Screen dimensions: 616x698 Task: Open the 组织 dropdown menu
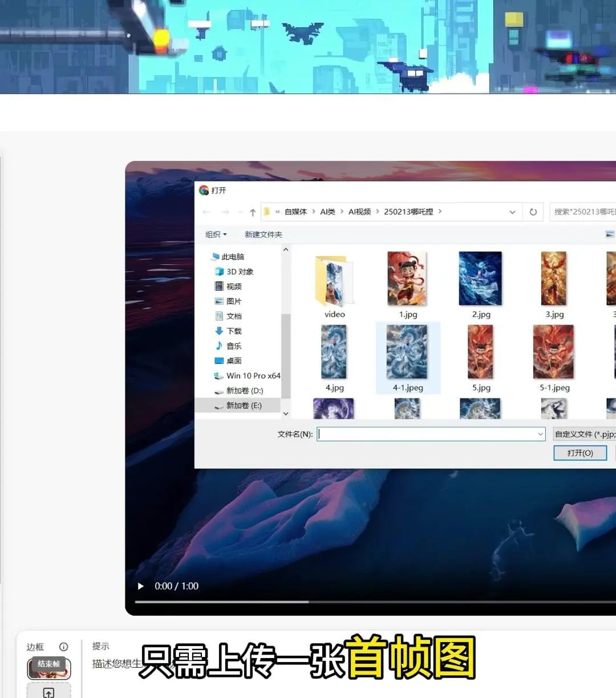[x=215, y=234]
